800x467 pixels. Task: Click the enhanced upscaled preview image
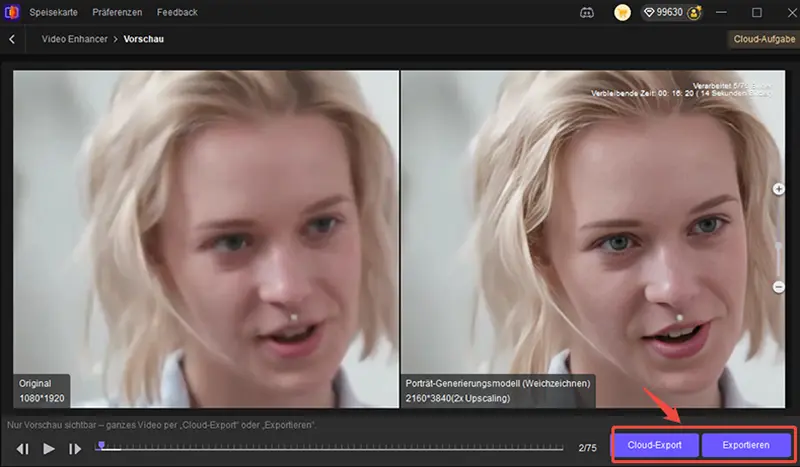click(x=593, y=239)
